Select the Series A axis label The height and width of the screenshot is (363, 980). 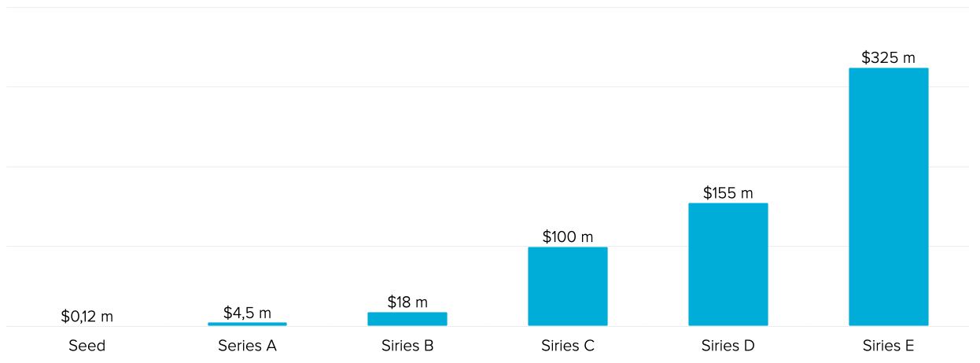[247, 346]
